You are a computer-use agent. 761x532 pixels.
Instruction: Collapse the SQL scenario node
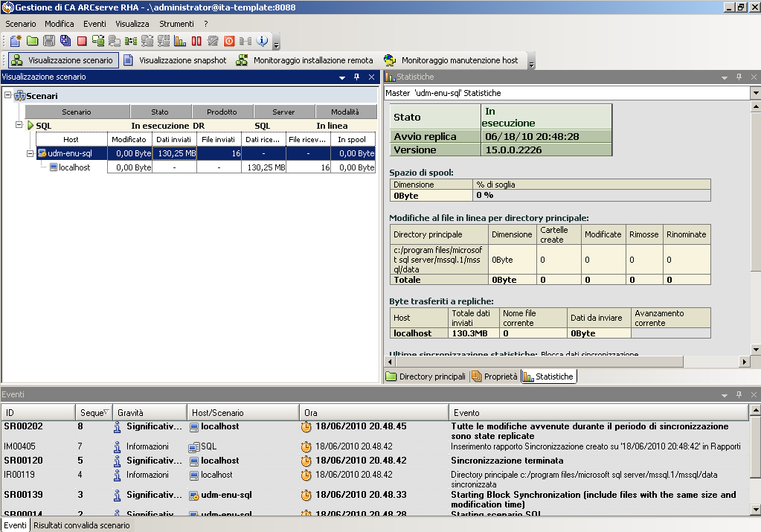tap(19, 125)
